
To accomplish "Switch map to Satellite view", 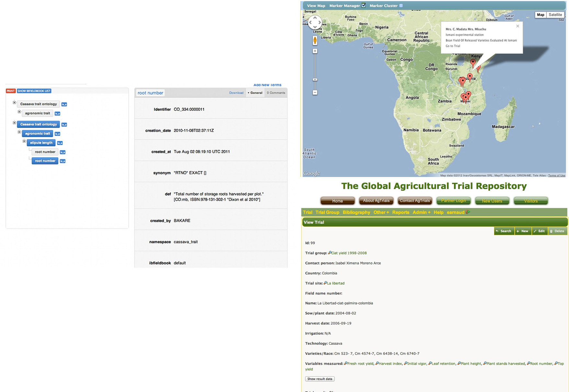I will click(555, 15).
